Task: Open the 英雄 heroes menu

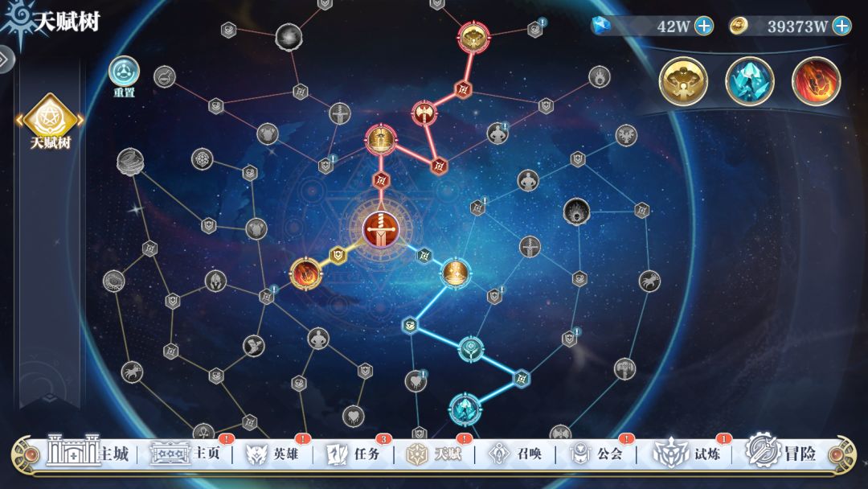Action: pyautogui.click(x=272, y=454)
